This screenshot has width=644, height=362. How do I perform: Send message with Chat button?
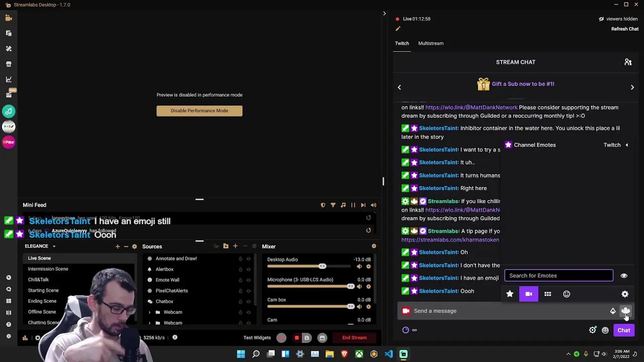point(624,330)
